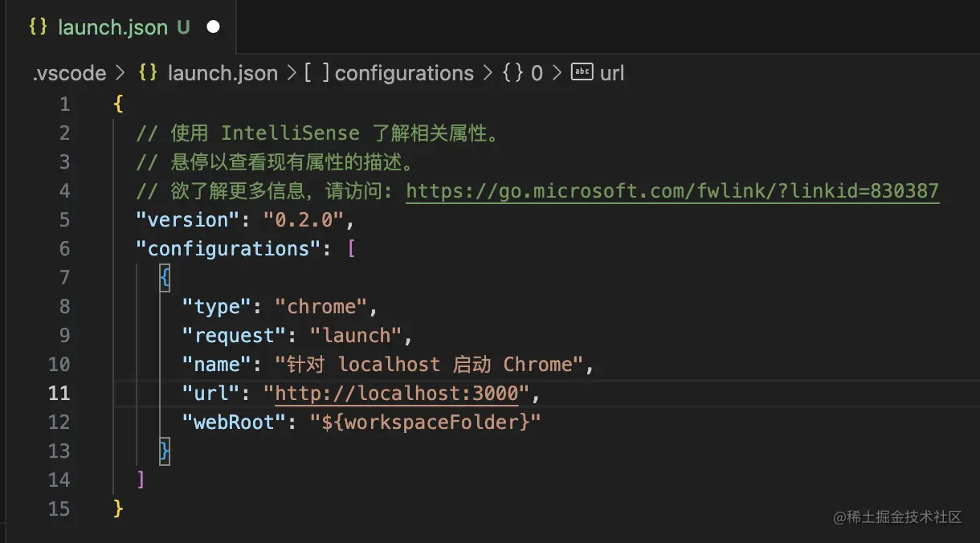The width and height of the screenshot is (980, 543).
Task: Open the .vscode breadcrumb folder
Action: point(69,73)
